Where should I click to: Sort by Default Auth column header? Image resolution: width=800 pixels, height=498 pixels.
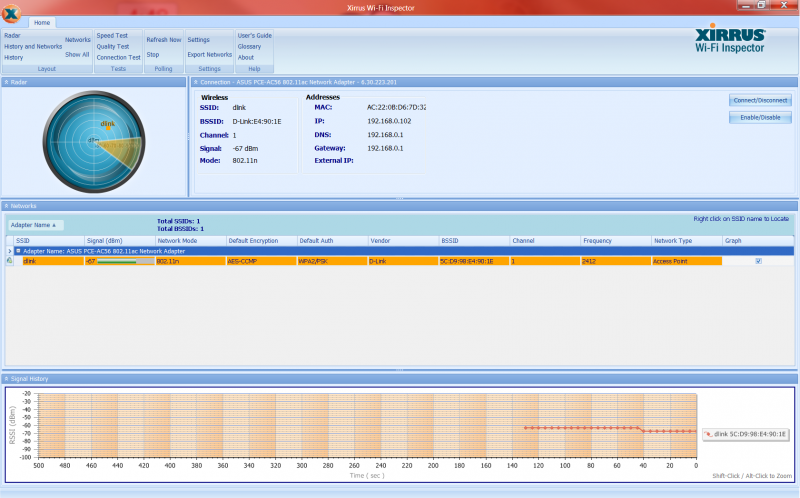[333, 241]
